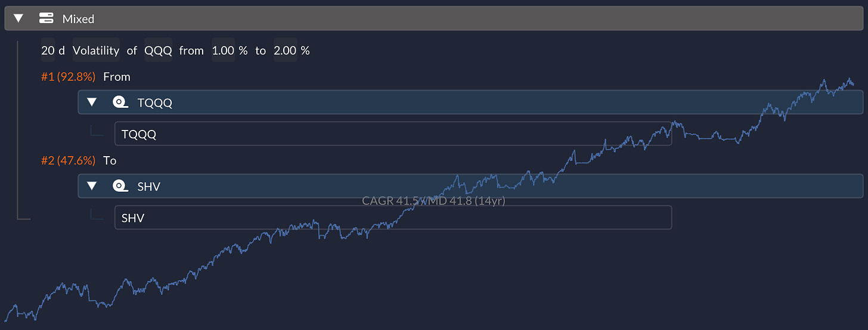Click the TQQQ group roll icon
Image resolution: width=868 pixels, height=330 pixels.
coord(120,102)
